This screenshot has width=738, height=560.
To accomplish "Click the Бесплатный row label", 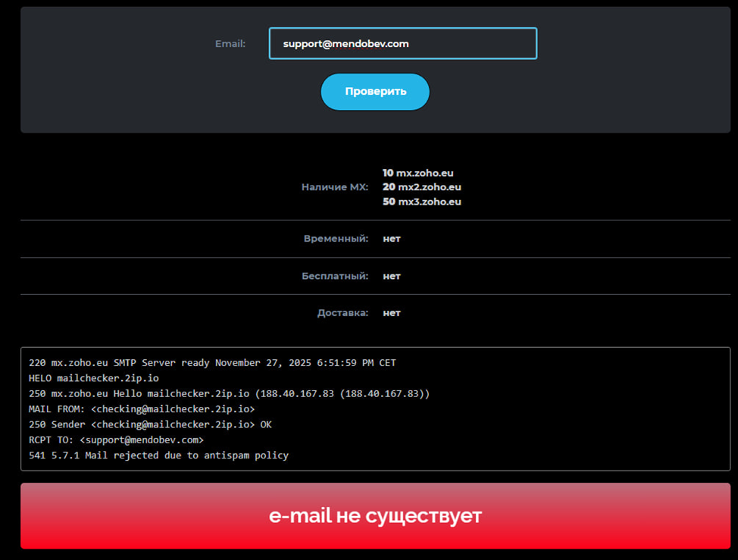I will pyautogui.click(x=335, y=276).
